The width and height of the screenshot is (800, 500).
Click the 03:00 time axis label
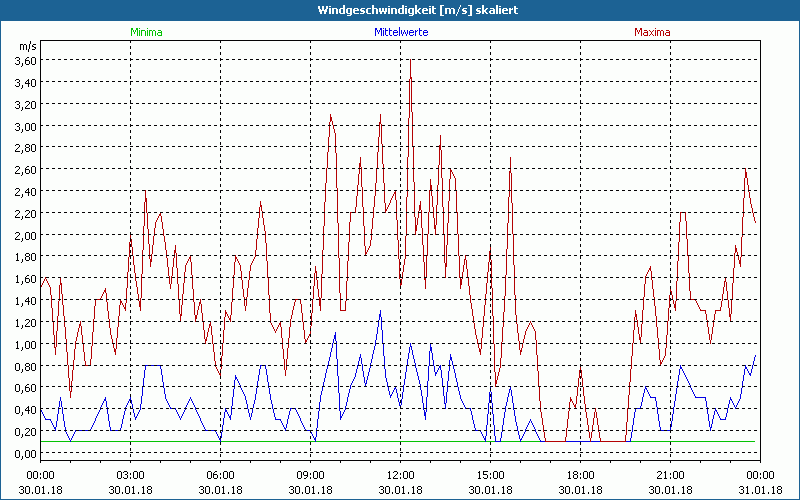click(130, 474)
